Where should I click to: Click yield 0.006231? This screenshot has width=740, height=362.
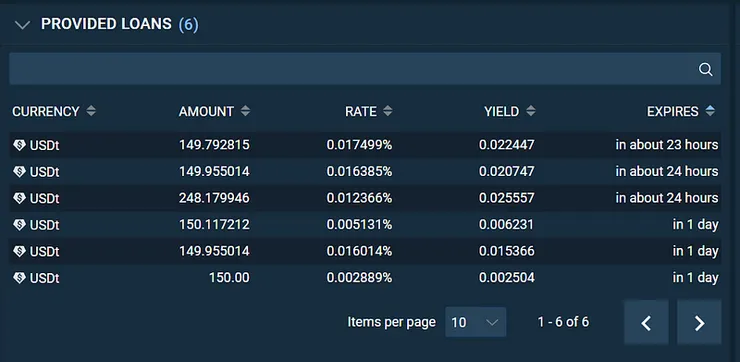507,224
